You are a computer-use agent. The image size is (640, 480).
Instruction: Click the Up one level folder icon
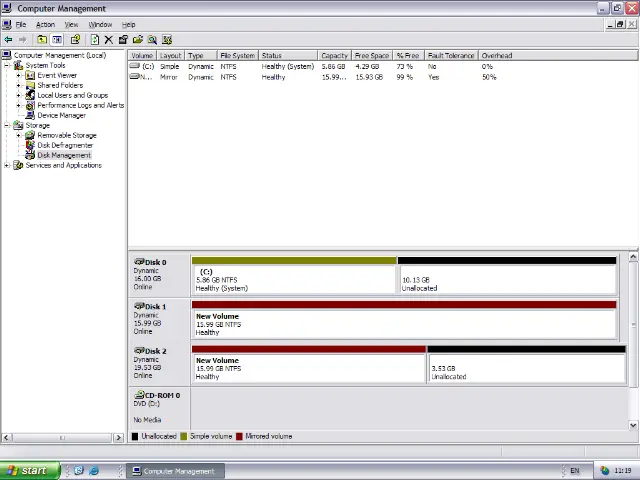[x=42, y=40]
